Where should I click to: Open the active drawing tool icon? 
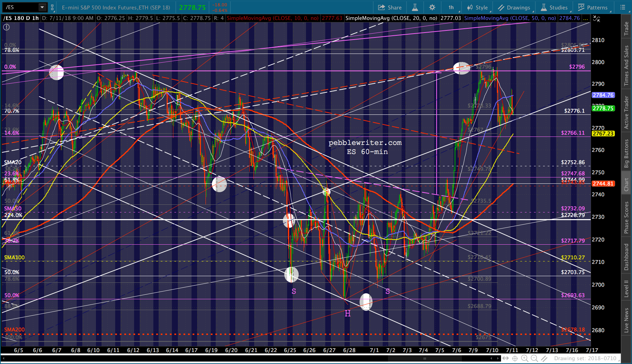544,358
